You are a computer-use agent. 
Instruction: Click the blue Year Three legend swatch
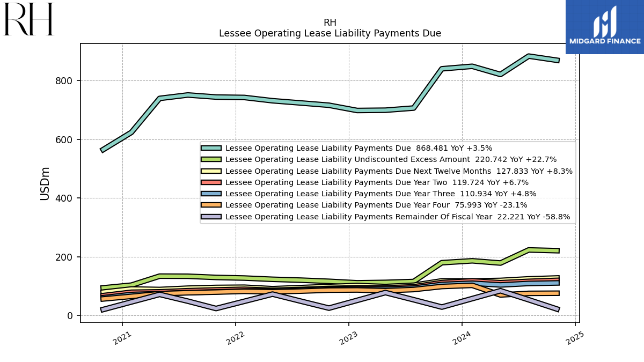[211, 194]
